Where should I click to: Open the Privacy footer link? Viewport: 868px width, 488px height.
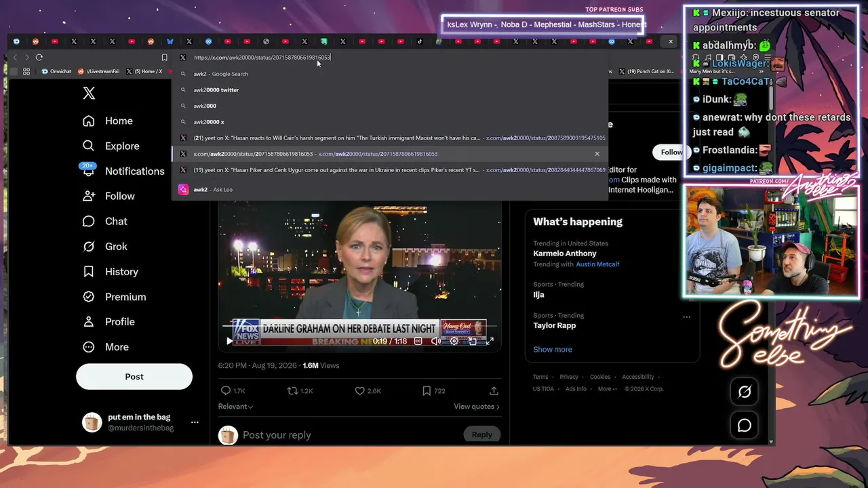coord(569,377)
